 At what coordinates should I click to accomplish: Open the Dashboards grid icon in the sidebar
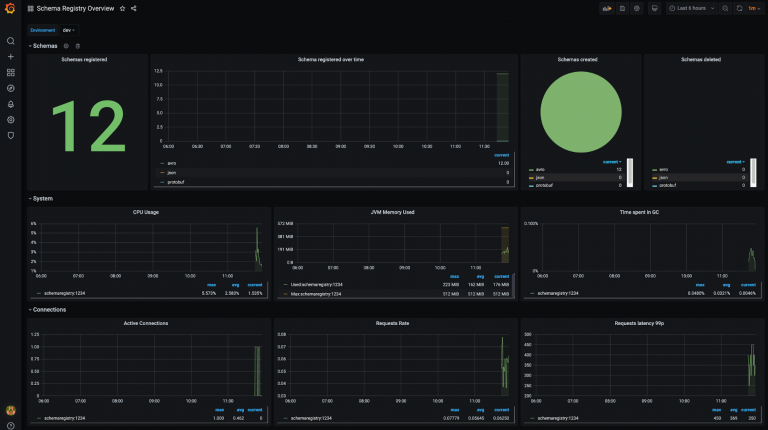11,73
